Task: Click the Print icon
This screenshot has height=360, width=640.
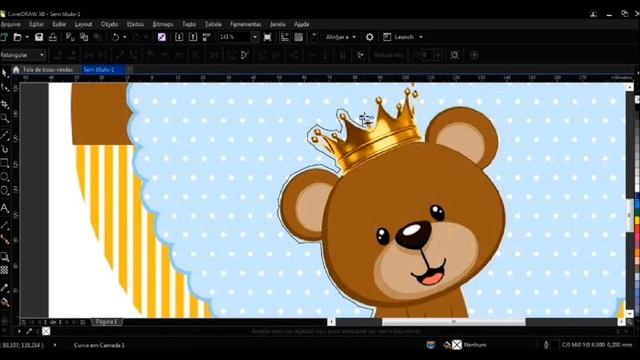Action: coord(53,37)
